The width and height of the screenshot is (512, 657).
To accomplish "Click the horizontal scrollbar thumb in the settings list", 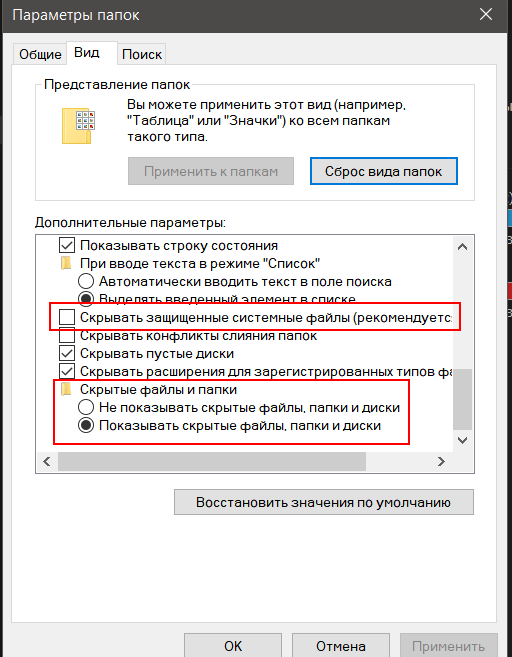I will 212,462.
